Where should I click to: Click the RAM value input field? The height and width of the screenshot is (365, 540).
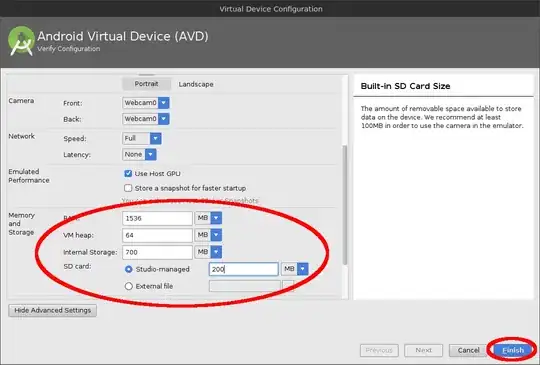click(x=157, y=218)
